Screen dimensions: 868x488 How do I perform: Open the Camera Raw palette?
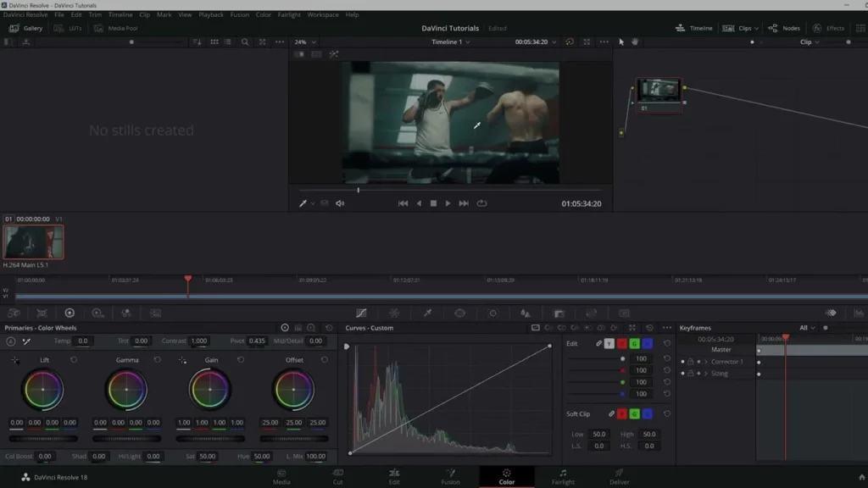pyautogui.click(x=14, y=313)
